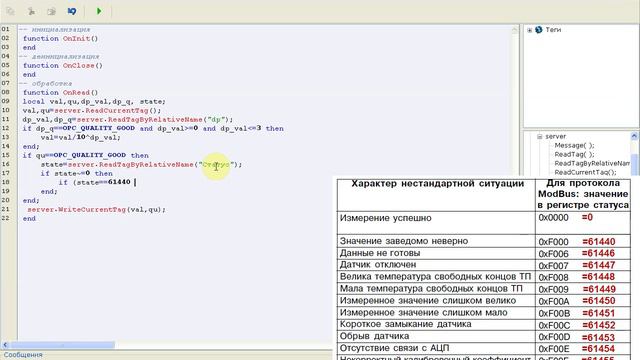Click 'Для протокола ModBus' table header
The width and height of the screenshot is (640, 360).
coord(583,194)
